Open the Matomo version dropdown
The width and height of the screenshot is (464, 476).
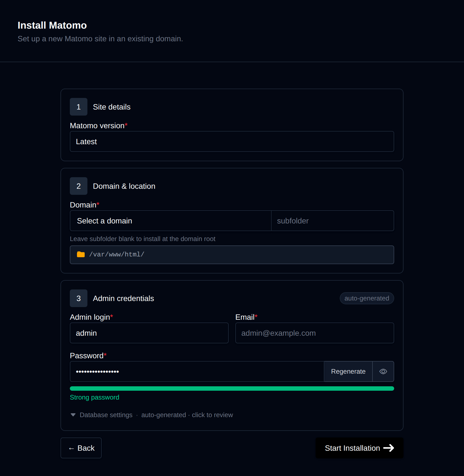(232, 141)
